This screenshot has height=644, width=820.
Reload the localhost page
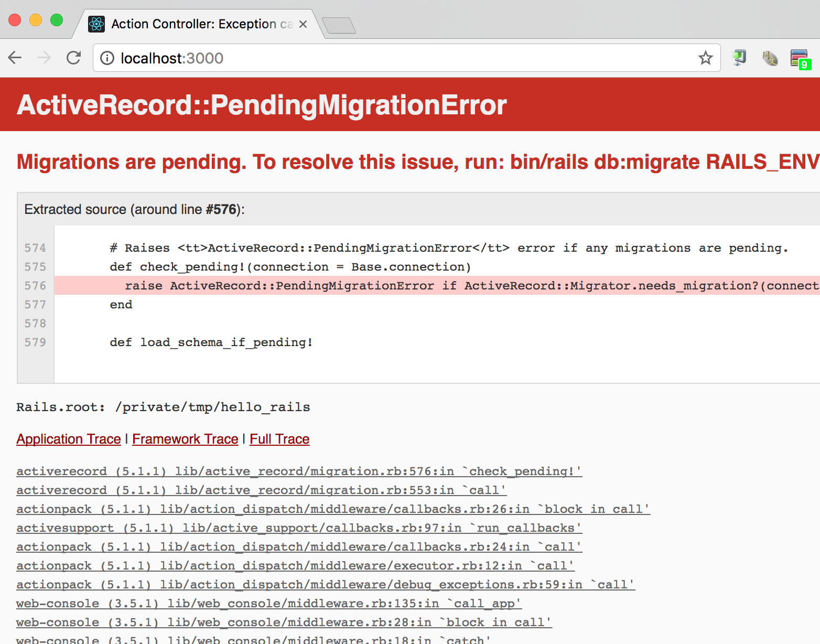74,58
